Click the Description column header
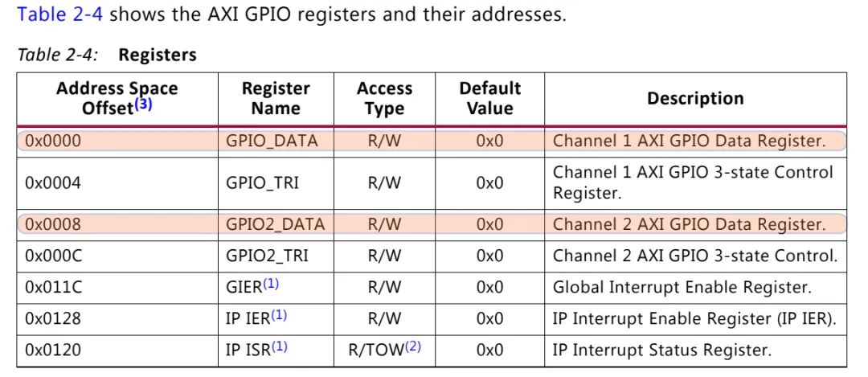This screenshot has height=377, width=868. click(x=695, y=99)
